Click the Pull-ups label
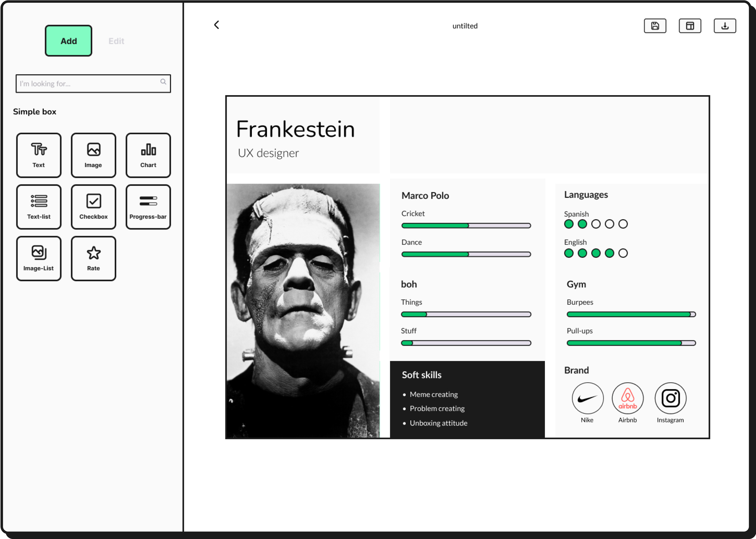The height and width of the screenshot is (539, 756). point(579,331)
